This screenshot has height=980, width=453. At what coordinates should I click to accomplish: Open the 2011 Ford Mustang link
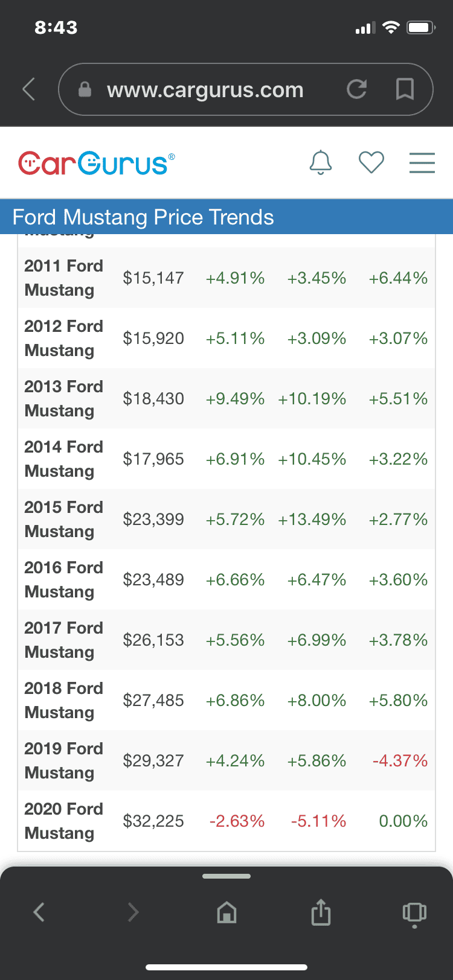point(63,278)
